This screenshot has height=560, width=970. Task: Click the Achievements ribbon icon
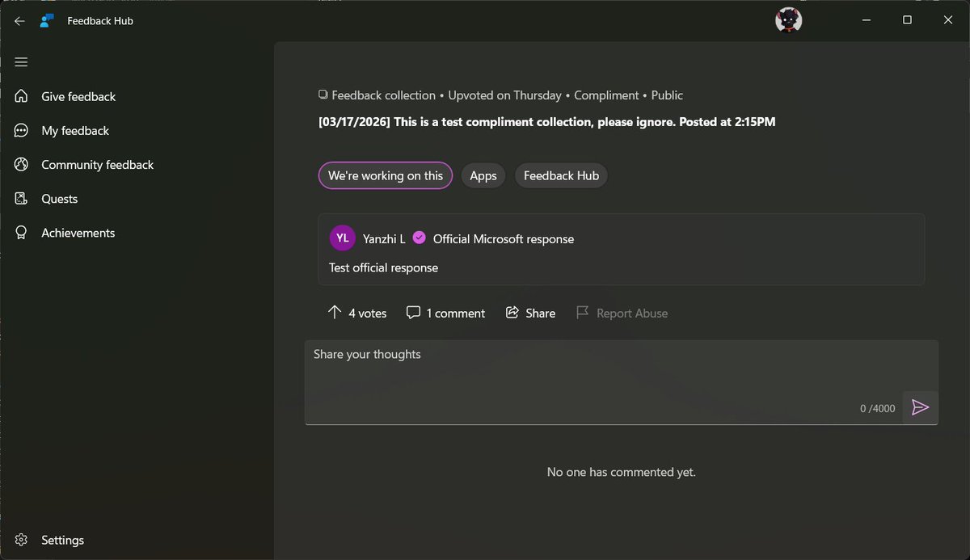(x=22, y=233)
